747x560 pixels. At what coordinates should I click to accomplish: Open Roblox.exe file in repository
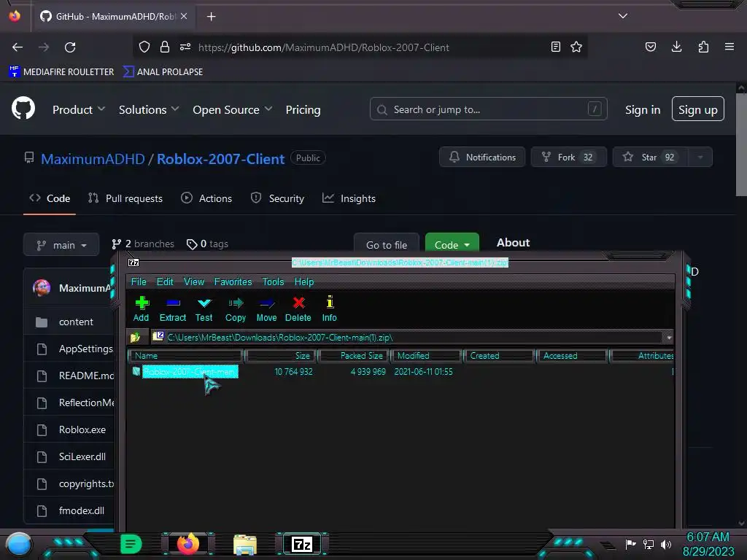coord(82,429)
